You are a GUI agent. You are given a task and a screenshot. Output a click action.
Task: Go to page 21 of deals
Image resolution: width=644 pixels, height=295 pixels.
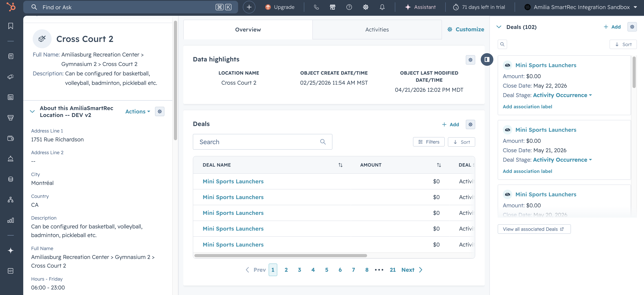pos(393,270)
